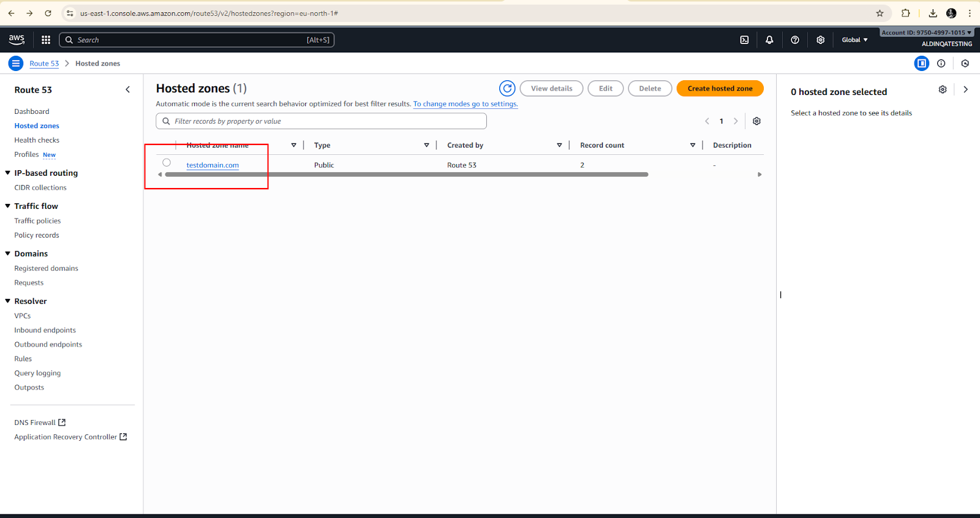This screenshot has width=980, height=518.
Task: Refresh the hosted zones list
Action: pos(507,89)
